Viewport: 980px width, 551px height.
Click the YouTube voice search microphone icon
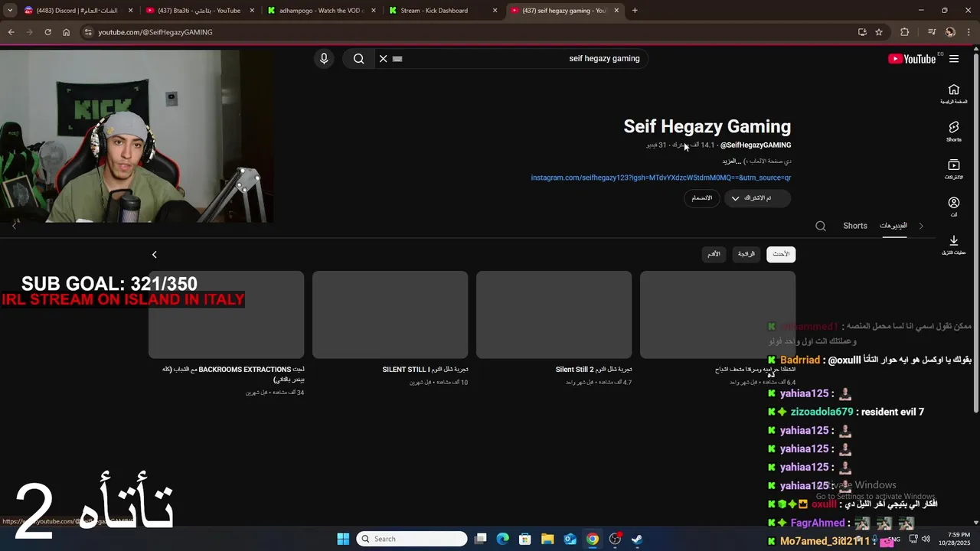coord(324,58)
